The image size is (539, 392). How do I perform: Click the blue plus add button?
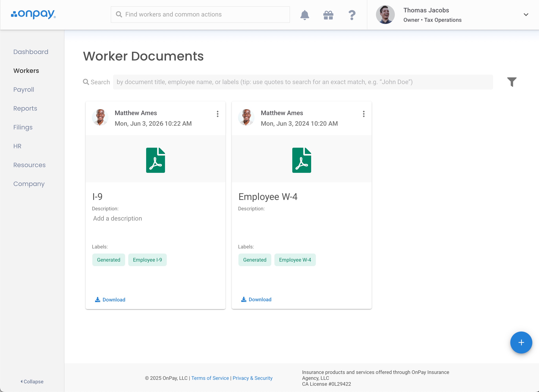point(521,342)
